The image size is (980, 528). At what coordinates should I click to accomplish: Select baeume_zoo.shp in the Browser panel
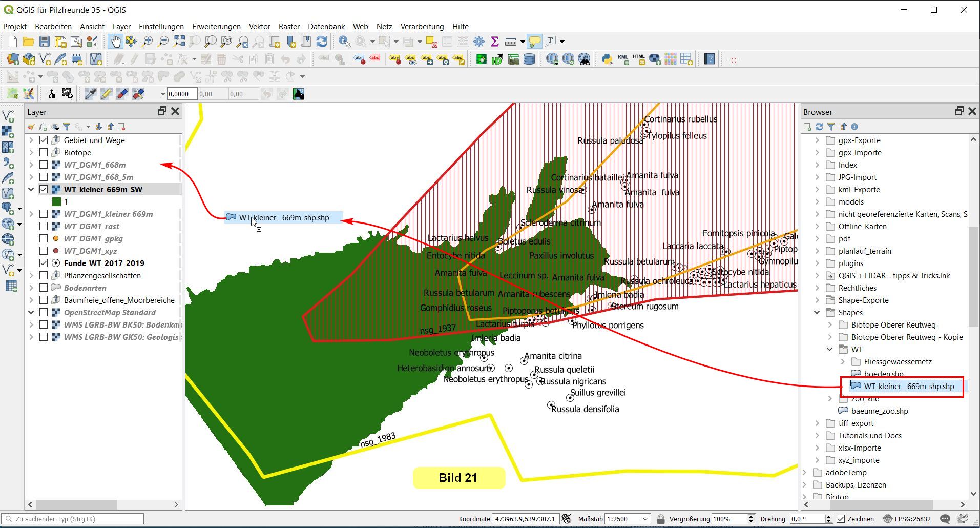coord(879,411)
